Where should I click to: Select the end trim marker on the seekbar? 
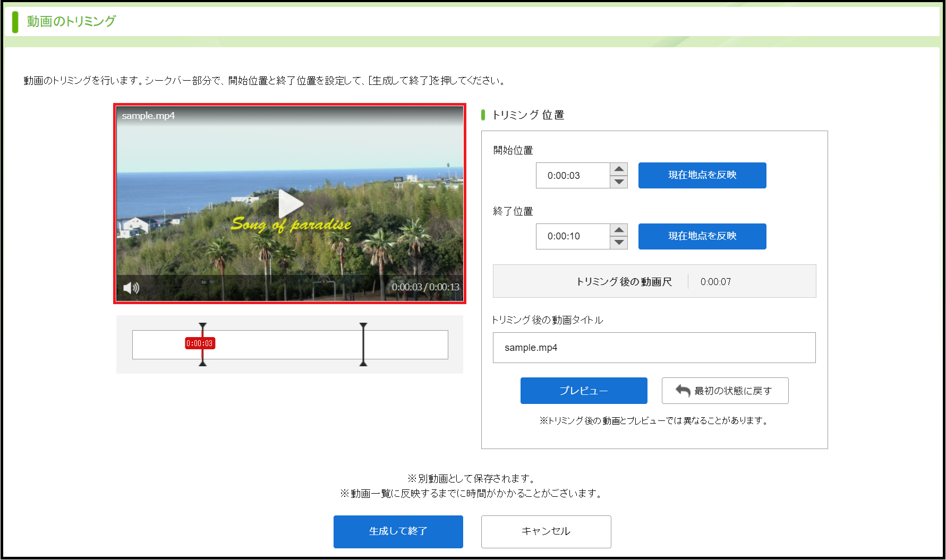[x=363, y=344]
